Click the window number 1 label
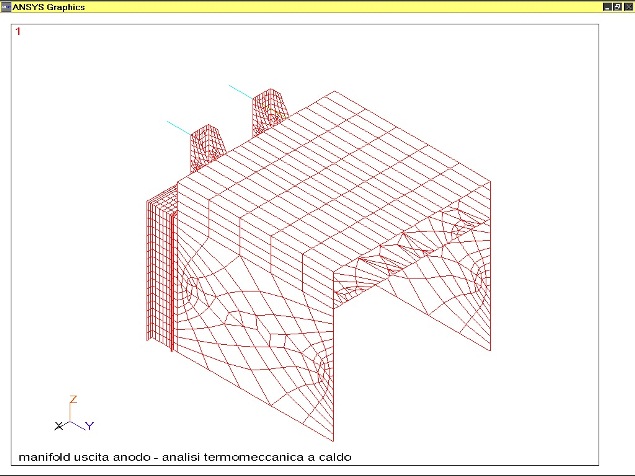 click(18, 31)
